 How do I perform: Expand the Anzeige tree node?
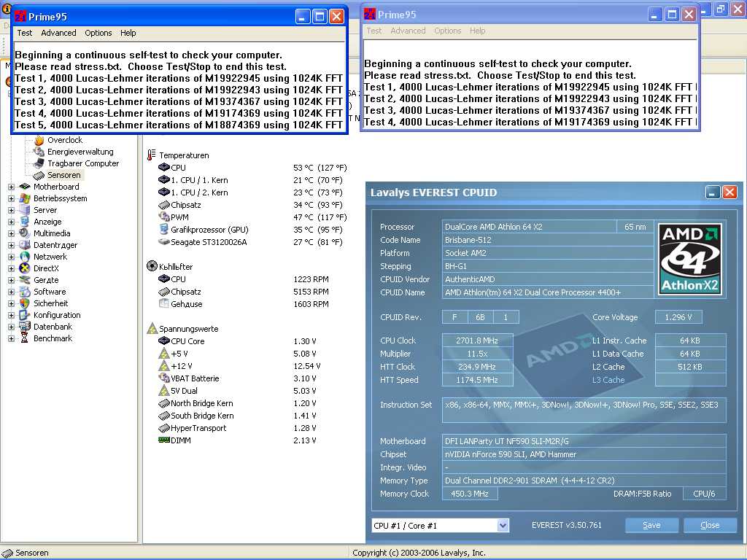tap(11, 222)
